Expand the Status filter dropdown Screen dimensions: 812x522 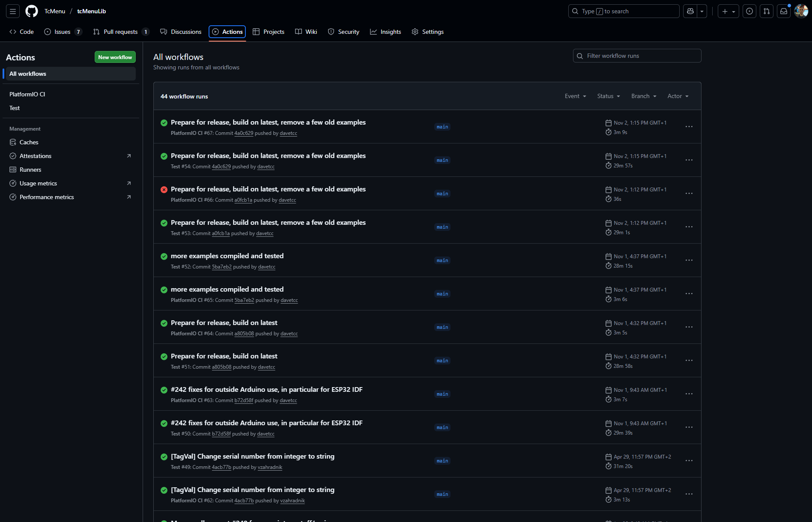tap(609, 96)
